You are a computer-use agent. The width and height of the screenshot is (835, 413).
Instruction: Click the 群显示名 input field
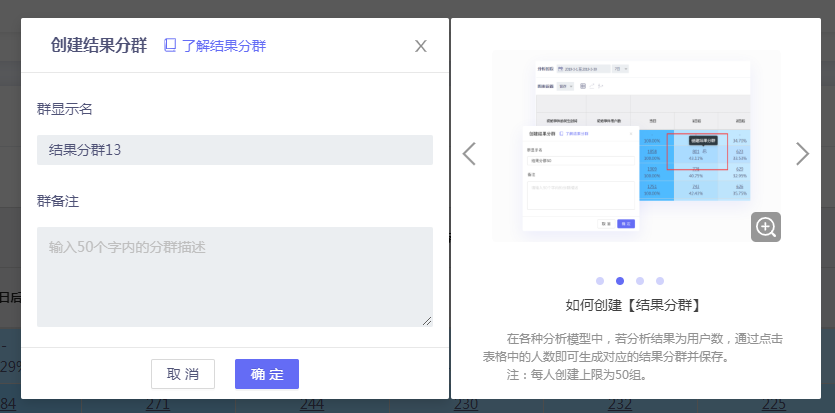click(235, 150)
